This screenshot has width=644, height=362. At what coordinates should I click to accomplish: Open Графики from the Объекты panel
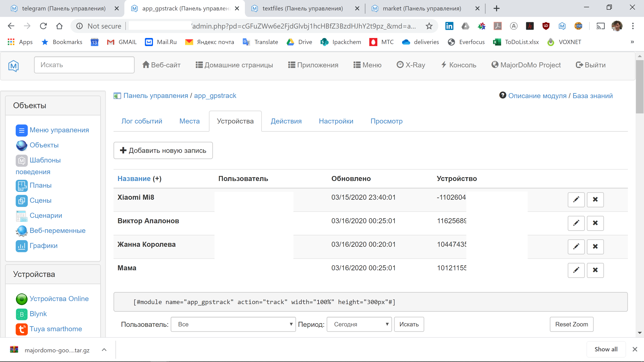[43, 246]
